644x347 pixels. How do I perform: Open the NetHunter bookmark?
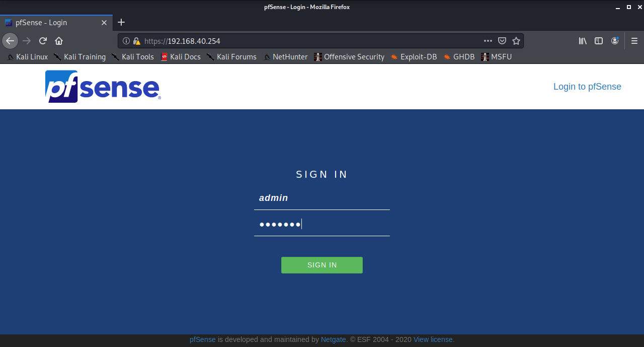point(285,57)
